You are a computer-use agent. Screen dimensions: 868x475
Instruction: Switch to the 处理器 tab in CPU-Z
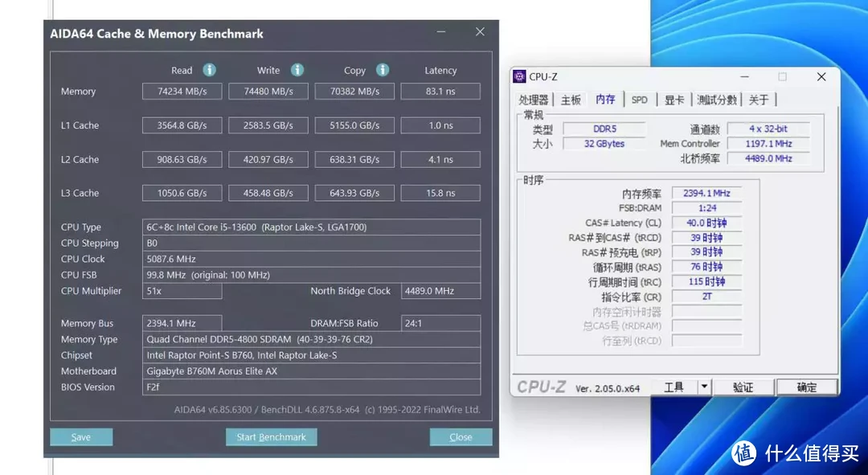tap(534, 100)
